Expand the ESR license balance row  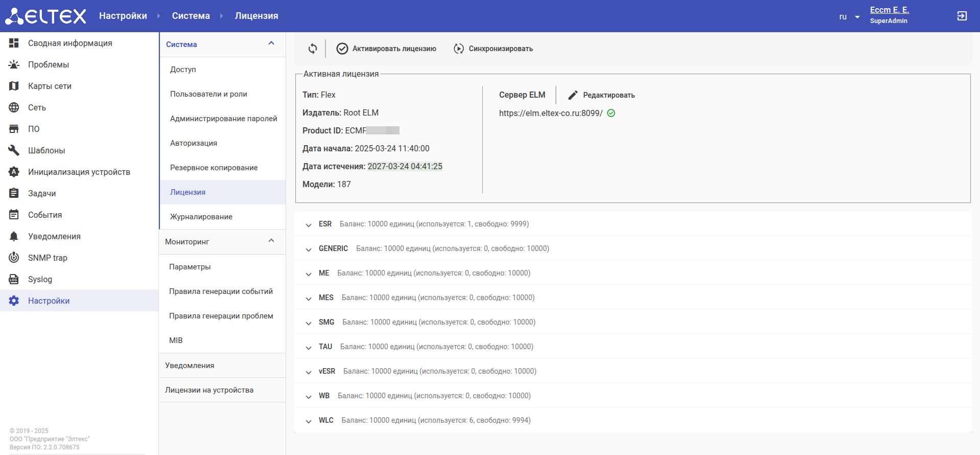309,224
